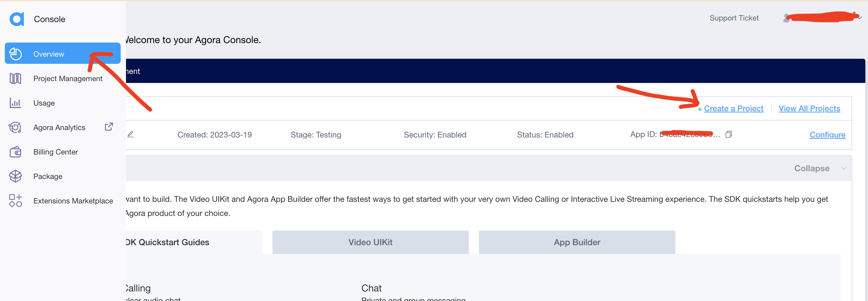
Task: Switch to the Video UIKit tab
Action: [x=370, y=242]
